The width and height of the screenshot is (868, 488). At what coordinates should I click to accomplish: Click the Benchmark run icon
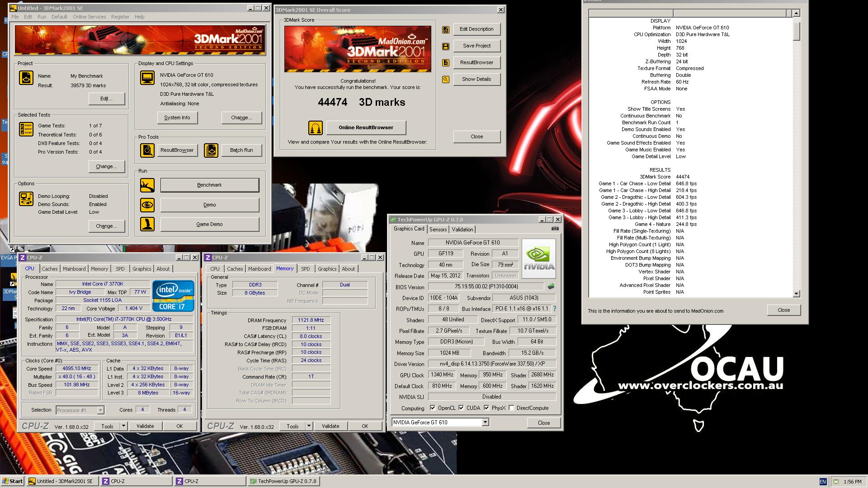[x=147, y=185]
